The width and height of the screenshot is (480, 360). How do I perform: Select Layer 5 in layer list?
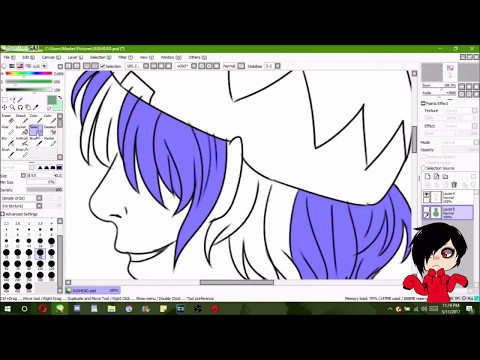click(x=447, y=212)
